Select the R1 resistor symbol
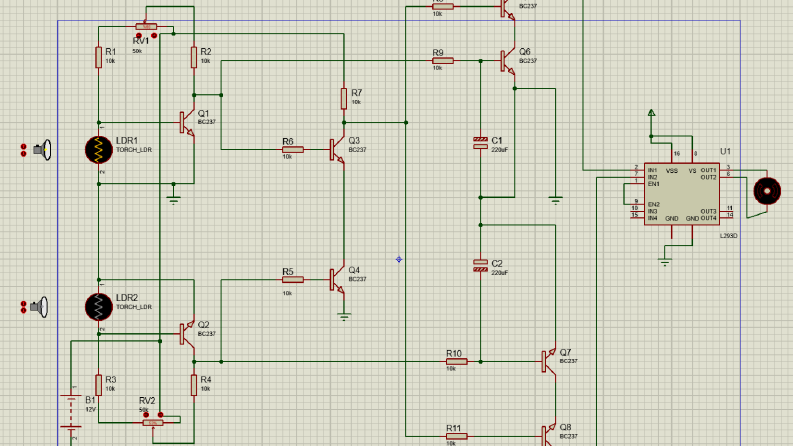Screen dimensions: 793x446 tap(99, 57)
